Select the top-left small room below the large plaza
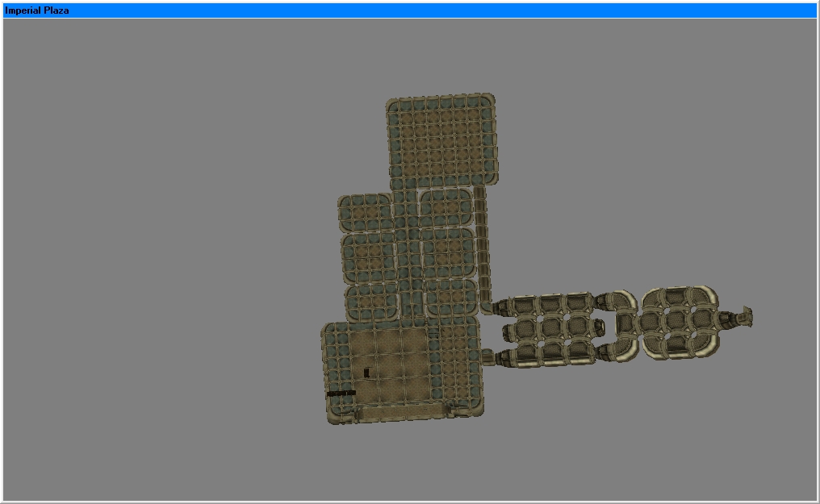Viewport: 820px width, 504px height. [x=365, y=213]
